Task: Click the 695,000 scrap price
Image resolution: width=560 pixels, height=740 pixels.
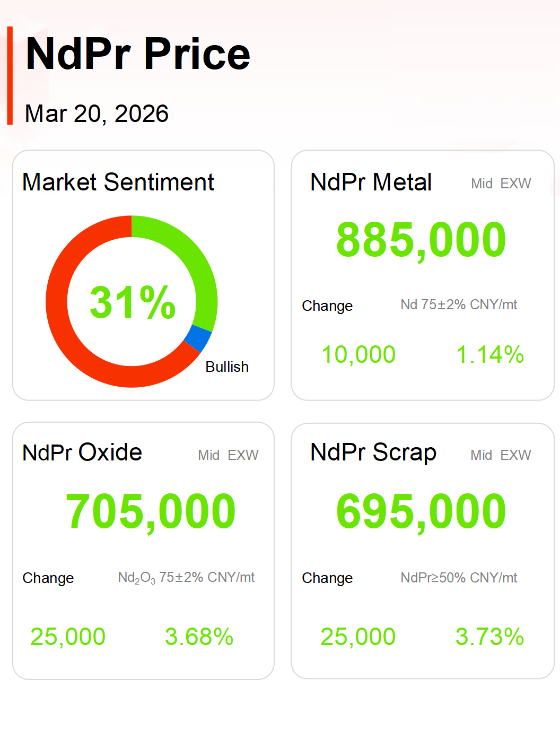Action: (x=421, y=511)
